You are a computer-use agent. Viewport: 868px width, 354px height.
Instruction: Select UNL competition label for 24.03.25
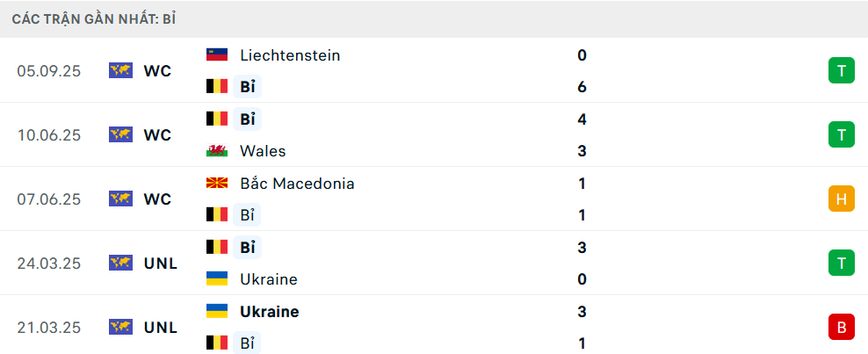(x=161, y=263)
